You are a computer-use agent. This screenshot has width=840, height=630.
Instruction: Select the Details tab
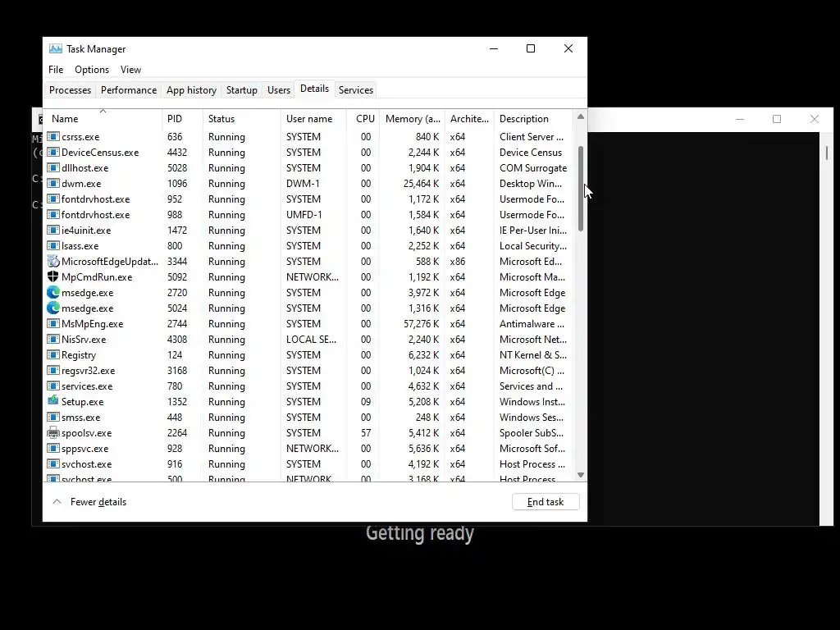[x=314, y=89]
